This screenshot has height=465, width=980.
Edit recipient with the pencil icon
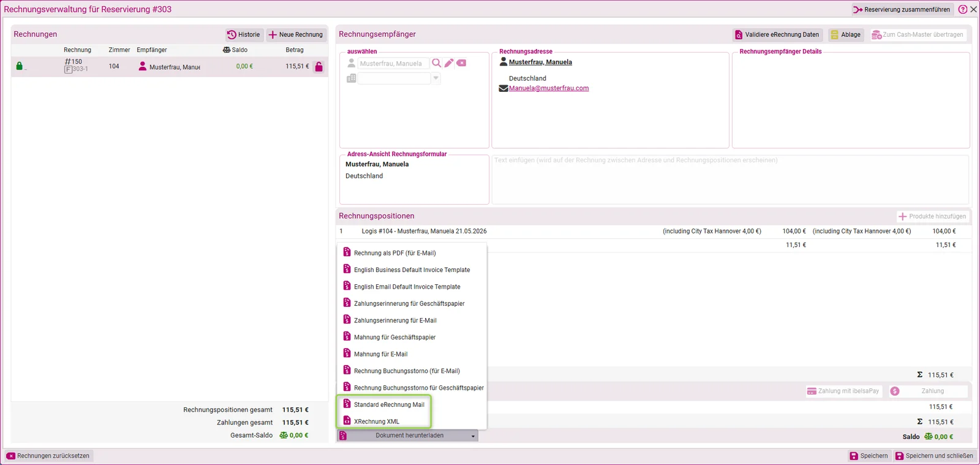tap(449, 63)
